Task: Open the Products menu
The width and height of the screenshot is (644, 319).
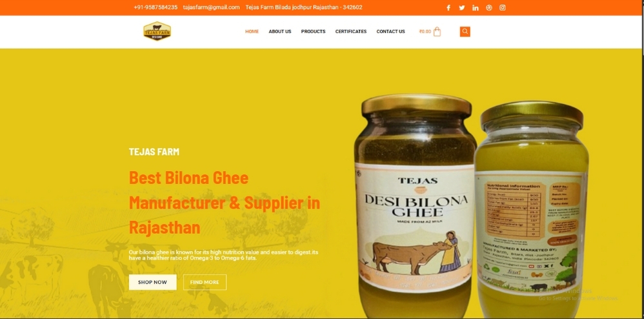Action: pos(313,32)
